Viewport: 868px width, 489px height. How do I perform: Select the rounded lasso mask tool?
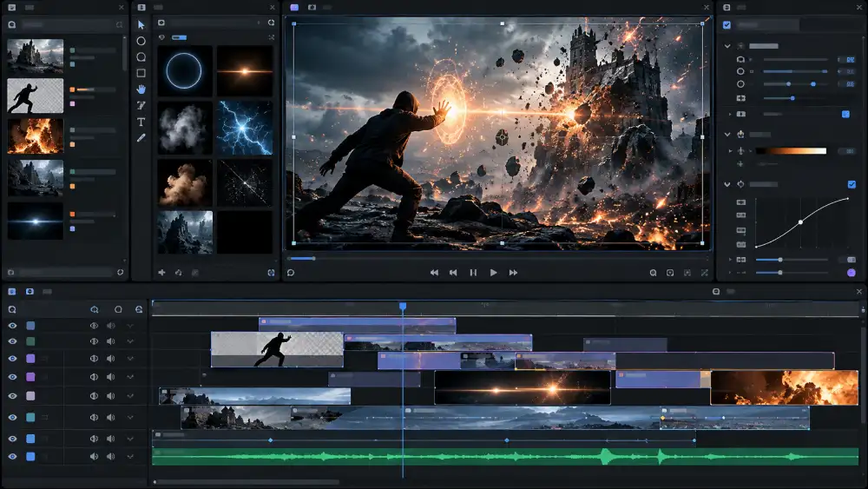(x=141, y=57)
